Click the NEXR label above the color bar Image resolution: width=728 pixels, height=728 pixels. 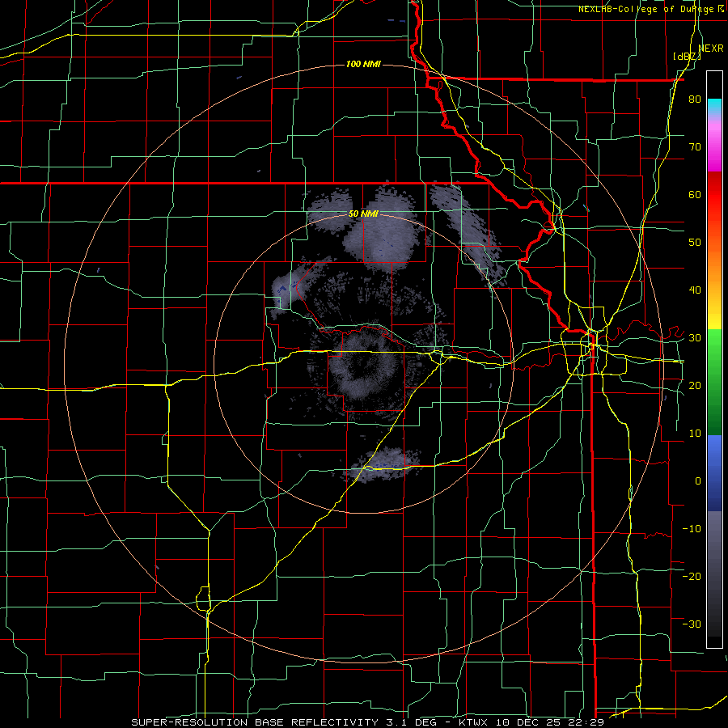coord(711,49)
